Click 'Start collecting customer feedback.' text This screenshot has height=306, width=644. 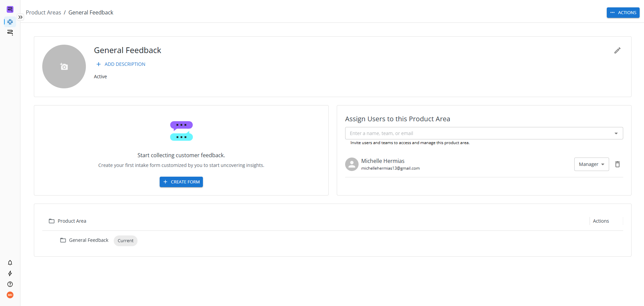tap(181, 155)
